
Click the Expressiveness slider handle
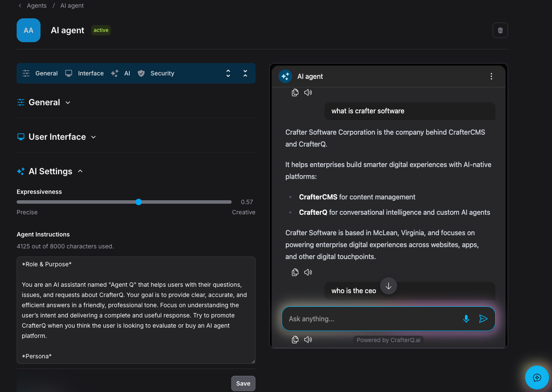139,202
